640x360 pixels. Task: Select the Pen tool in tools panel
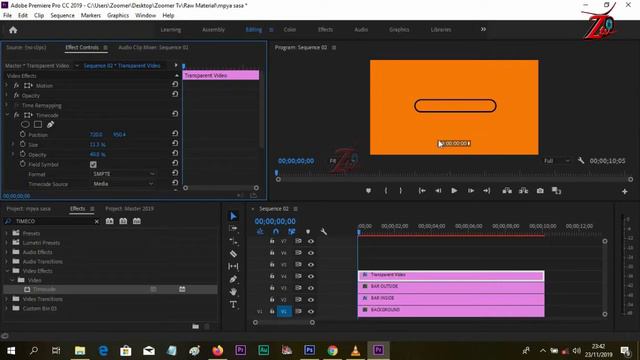pyautogui.click(x=233, y=279)
